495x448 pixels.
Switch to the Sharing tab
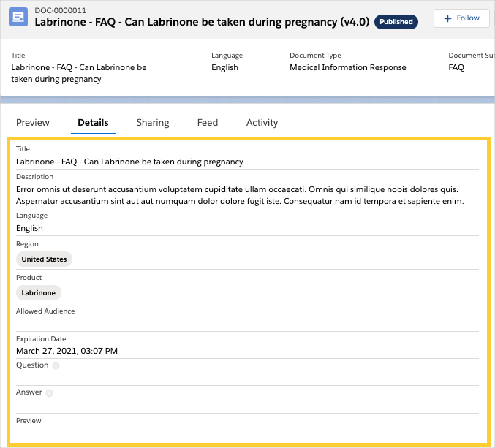153,123
